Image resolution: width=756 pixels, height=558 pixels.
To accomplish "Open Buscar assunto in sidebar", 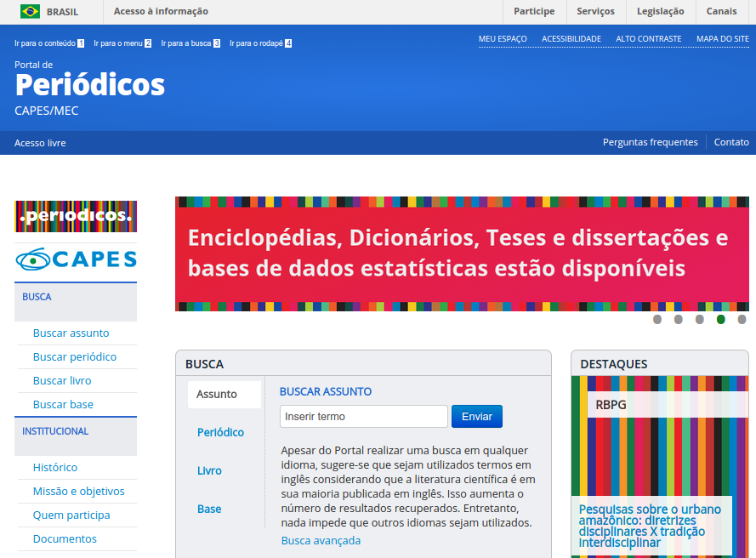I will pyautogui.click(x=71, y=333).
